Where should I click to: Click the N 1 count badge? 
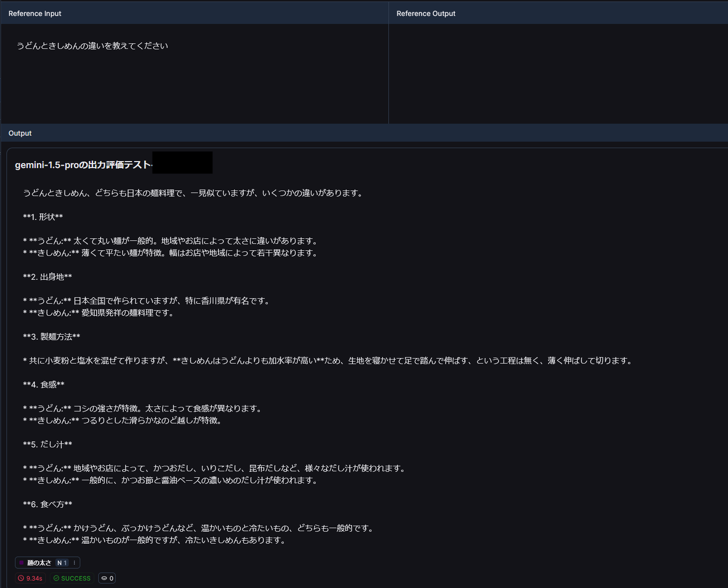(x=62, y=563)
